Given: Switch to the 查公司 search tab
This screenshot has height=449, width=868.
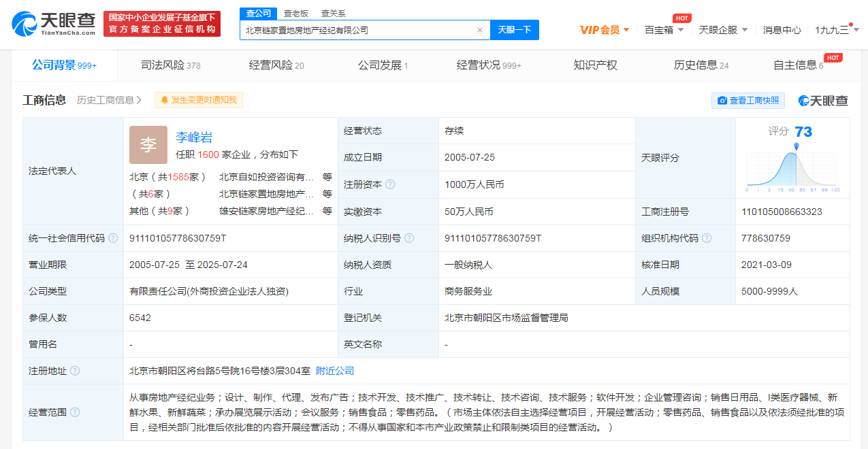Looking at the screenshot, I should (258, 13).
